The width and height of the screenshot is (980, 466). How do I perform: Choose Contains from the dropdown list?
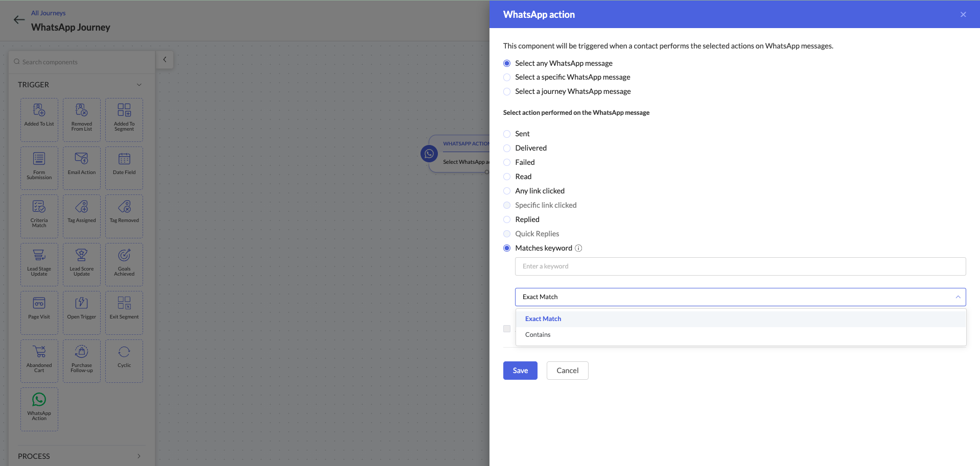[x=741, y=335]
